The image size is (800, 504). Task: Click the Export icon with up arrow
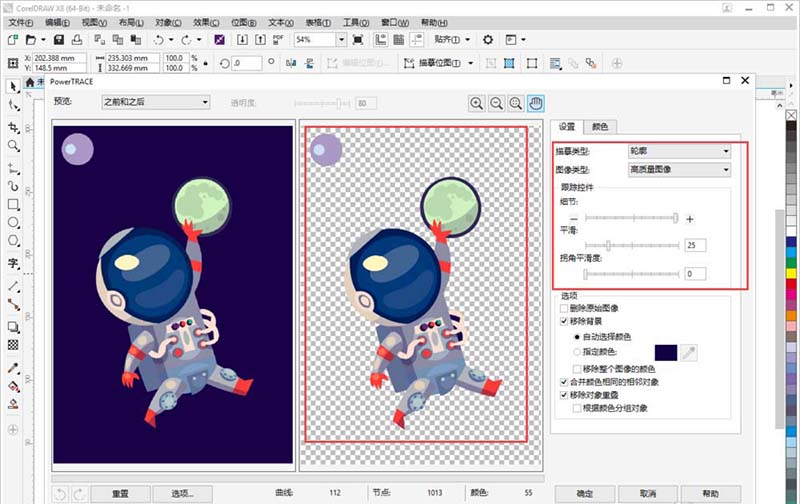(x=261, y=39)
